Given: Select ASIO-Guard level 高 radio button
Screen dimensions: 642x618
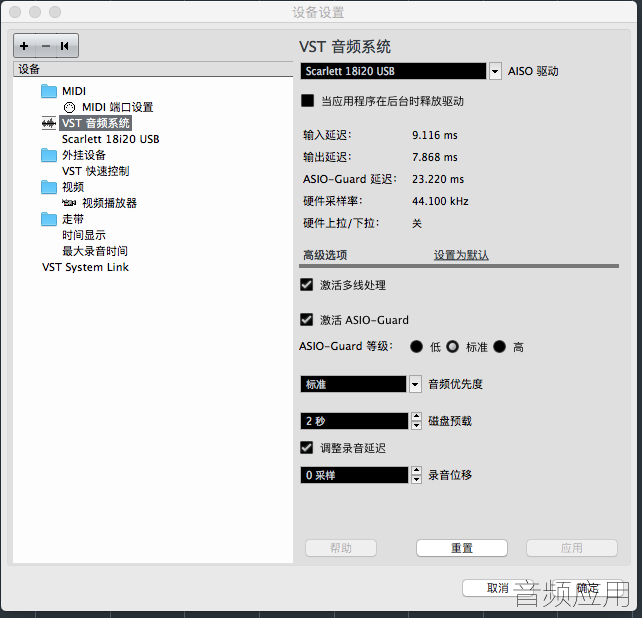Looking at the screenshot, I should click(500, 346).
